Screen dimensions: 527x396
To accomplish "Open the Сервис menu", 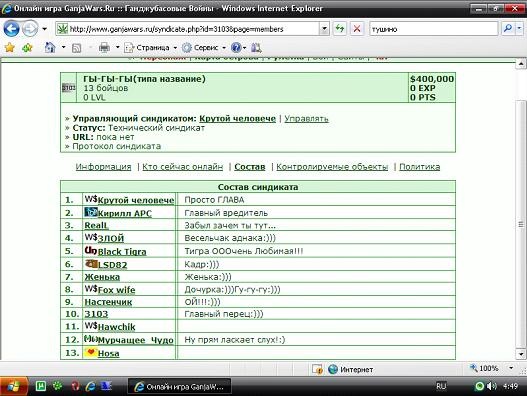I will point(204,48).
